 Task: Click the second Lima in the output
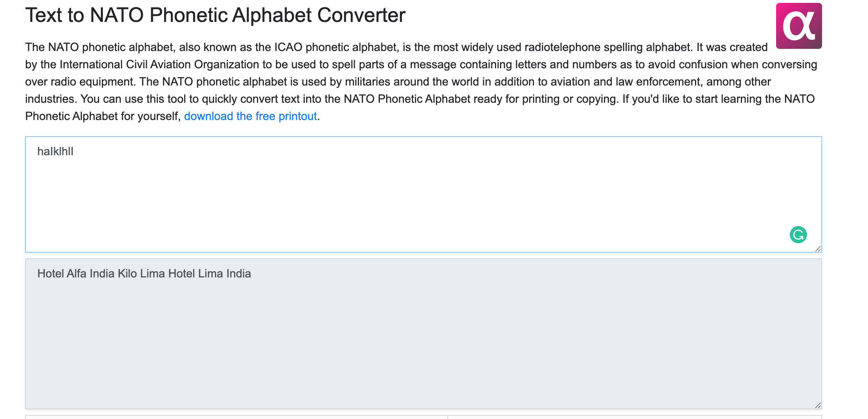click(x=211, y=273)
